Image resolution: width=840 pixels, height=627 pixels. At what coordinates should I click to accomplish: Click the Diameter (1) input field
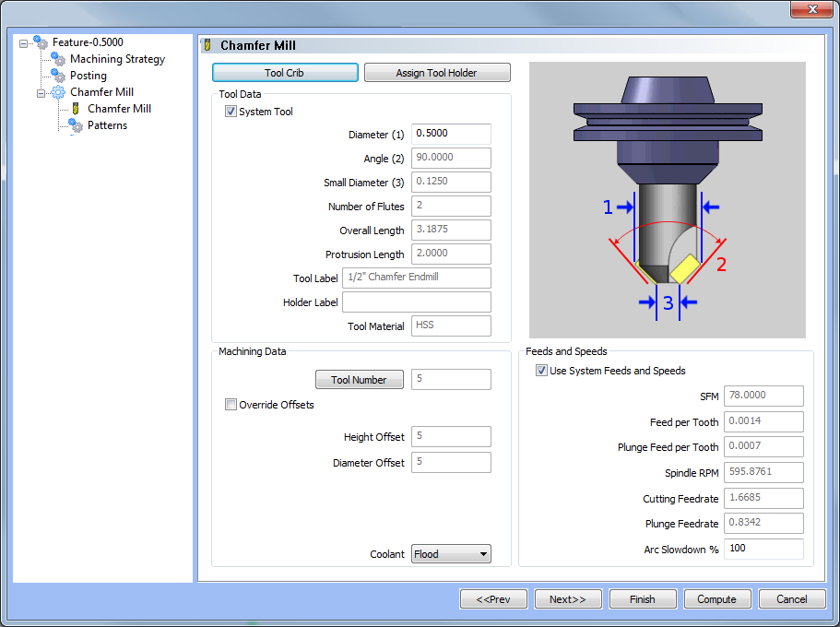(x=451, y=134)
